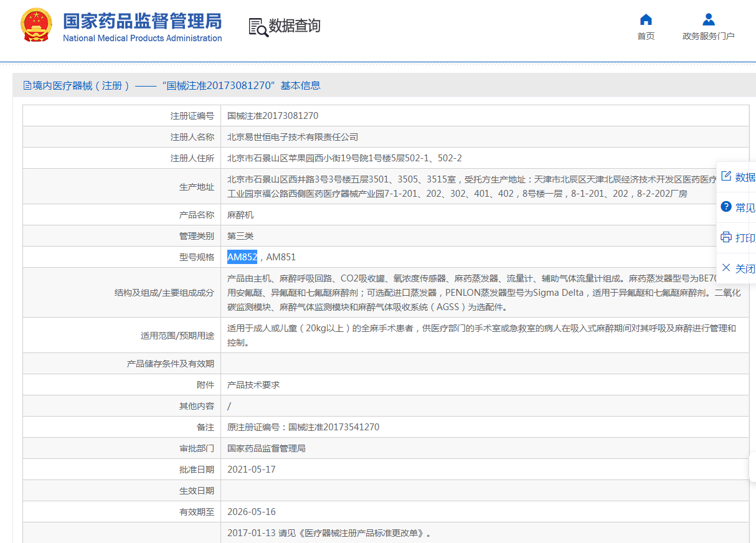756x543 pixels.
Task: Open the 首页 home icon
Action: coord(646,19)
